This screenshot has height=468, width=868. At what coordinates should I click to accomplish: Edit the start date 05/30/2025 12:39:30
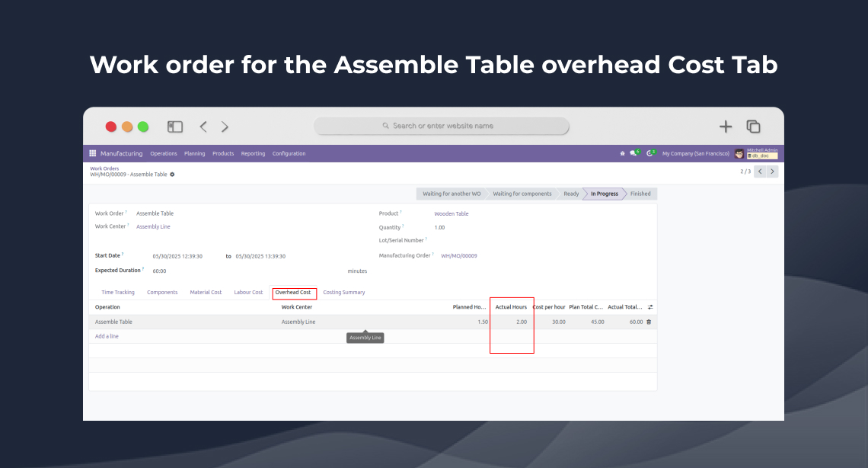click(x=177, y=256)
